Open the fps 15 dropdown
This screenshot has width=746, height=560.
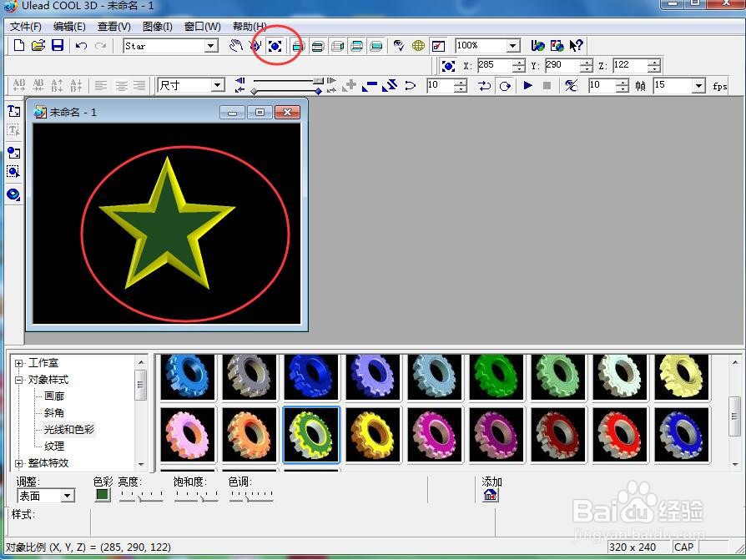click(x=698, y=86)
